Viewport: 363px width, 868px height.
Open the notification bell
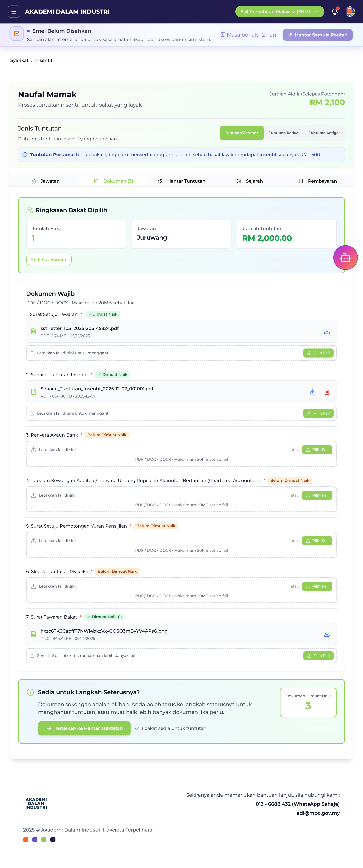pos(334,11)
